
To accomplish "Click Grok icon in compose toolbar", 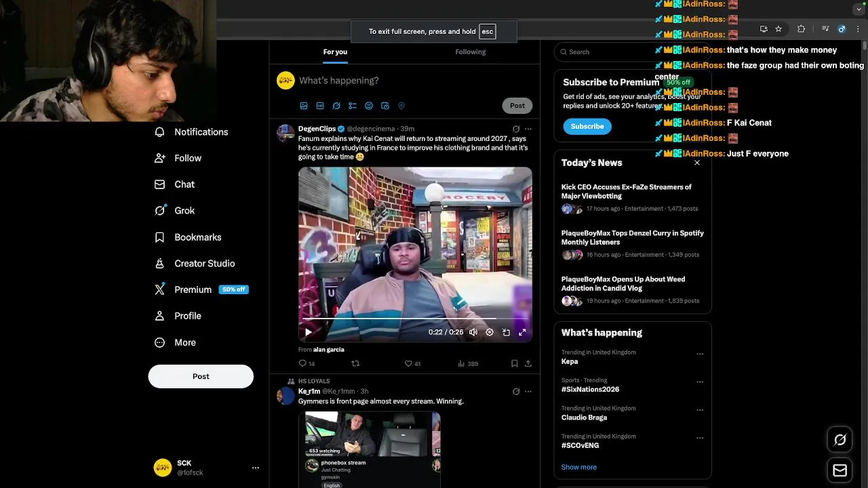I will 336,106.
